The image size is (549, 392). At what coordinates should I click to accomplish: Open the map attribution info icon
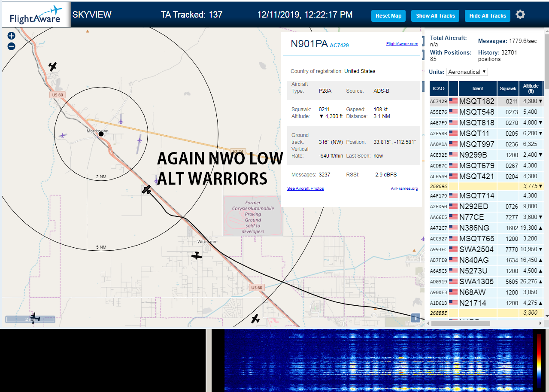click(x=416, y=318)
